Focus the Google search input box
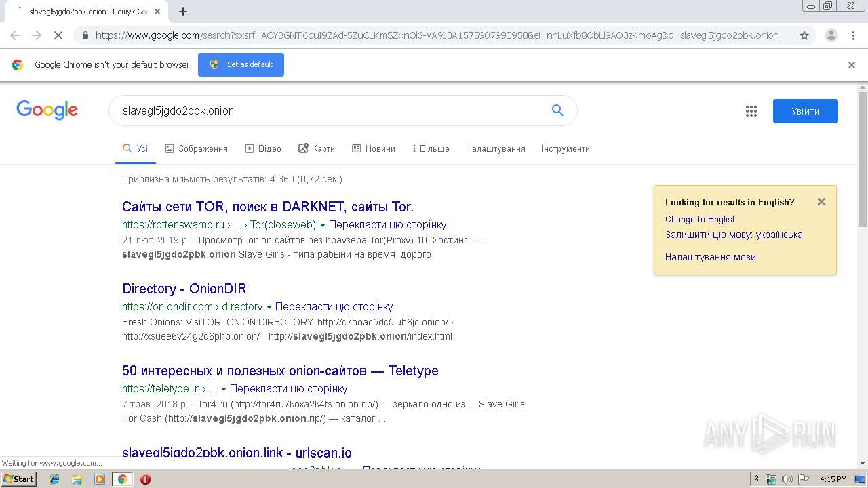Screen dimensions: 868x488 point(332,110)
